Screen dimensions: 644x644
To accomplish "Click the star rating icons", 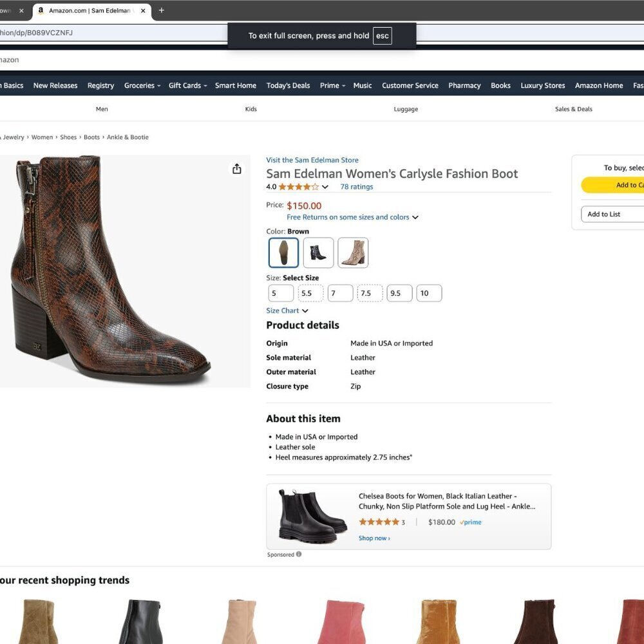I will click(x=298, y=187).
